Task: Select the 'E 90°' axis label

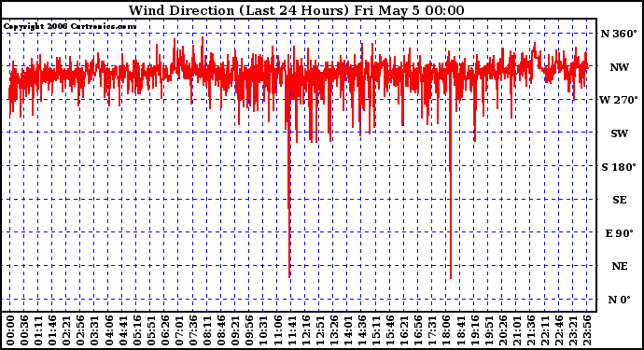Action: 620,233
